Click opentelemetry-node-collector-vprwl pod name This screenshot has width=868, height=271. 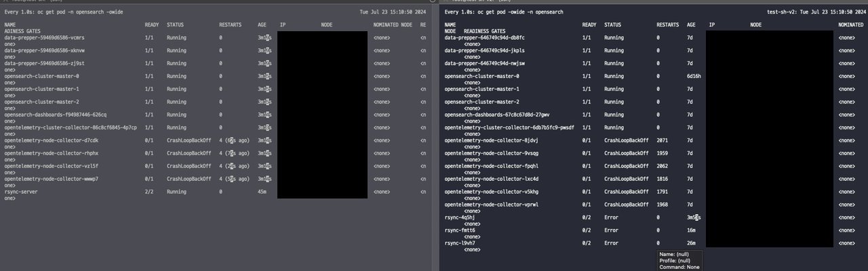point(492,205)
